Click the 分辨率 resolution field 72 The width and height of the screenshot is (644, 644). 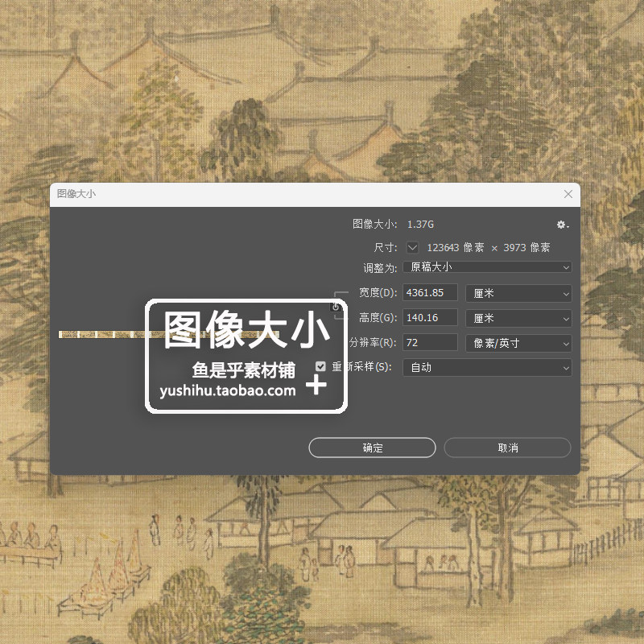point(430,343)
